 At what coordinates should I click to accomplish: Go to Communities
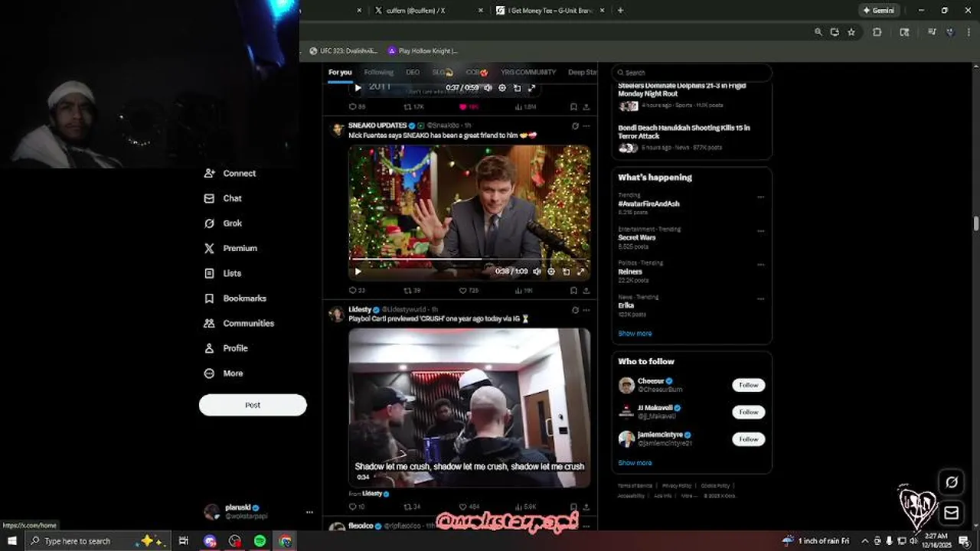click(239, 323)
